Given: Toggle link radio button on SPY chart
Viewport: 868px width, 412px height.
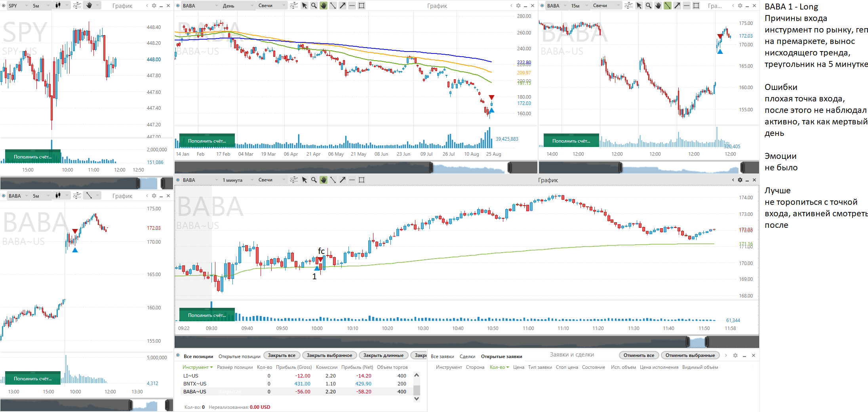Looking at the screenshot, I should point(4,6).
